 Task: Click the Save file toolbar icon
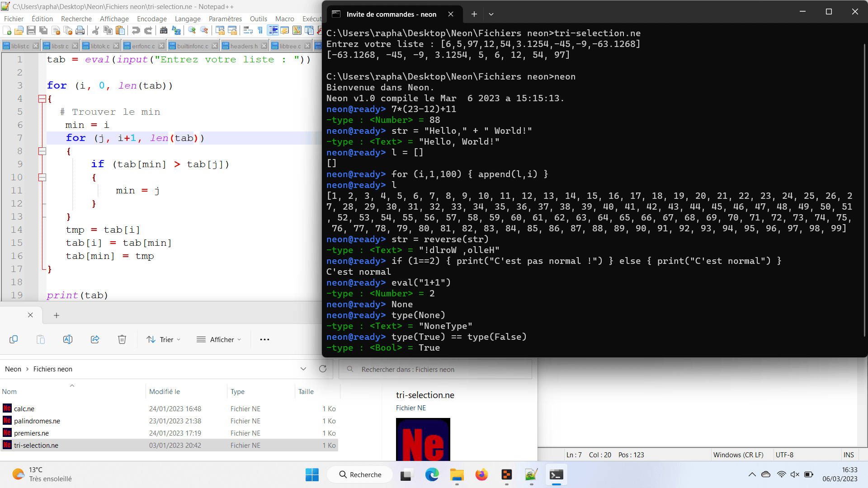31,30
